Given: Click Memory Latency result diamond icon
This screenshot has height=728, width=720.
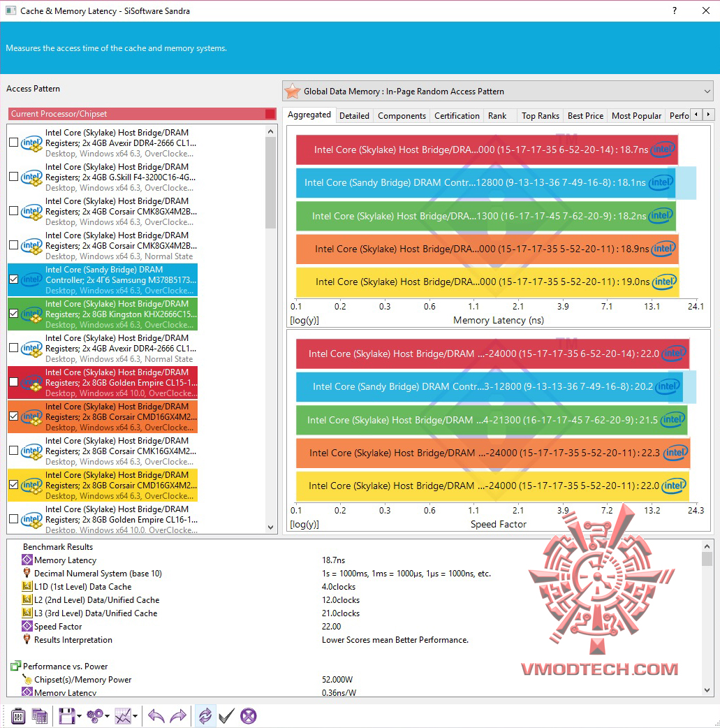Looking at the screenshot, I should 27,560.
